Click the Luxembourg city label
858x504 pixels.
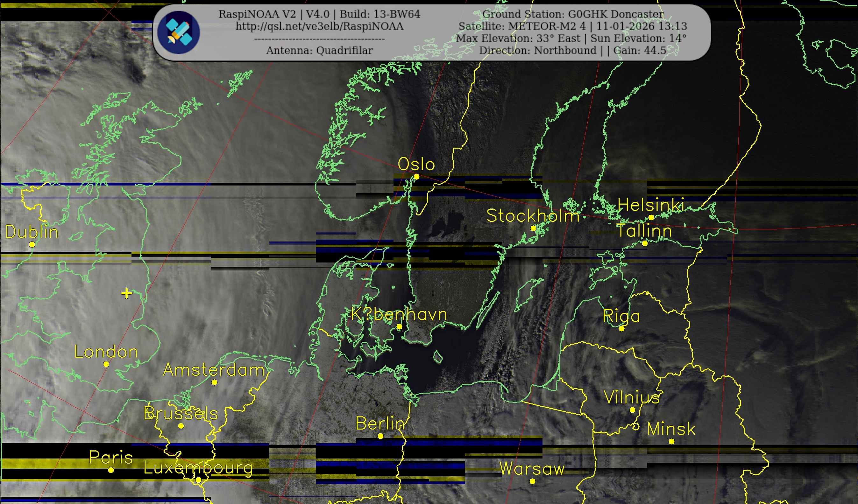pos(198,468)
